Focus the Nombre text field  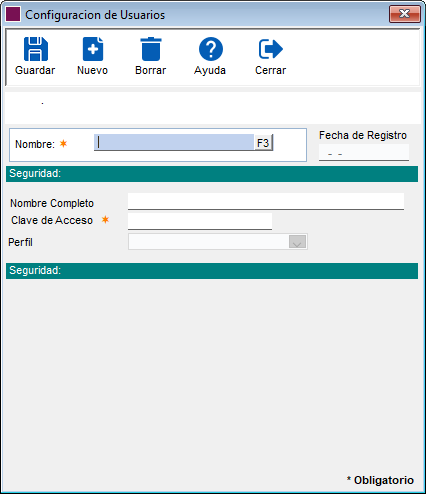pos(174,142)
